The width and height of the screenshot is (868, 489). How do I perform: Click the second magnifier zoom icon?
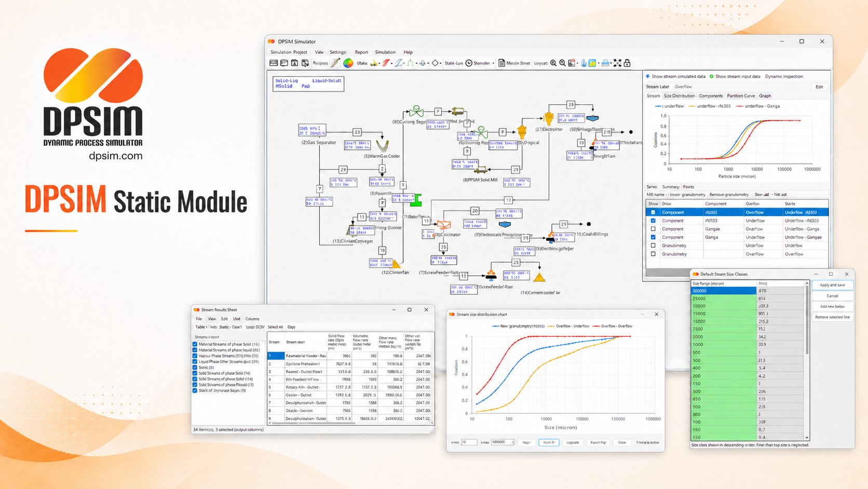tap(562, 63)
